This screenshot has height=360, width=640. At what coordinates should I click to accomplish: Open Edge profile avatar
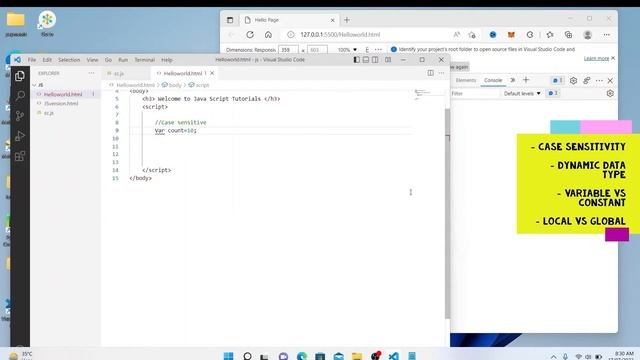point(587,35)
